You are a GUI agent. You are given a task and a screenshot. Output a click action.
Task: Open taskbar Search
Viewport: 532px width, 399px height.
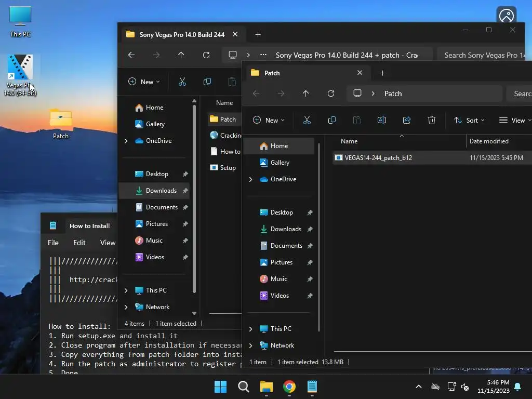pos(243,387)
